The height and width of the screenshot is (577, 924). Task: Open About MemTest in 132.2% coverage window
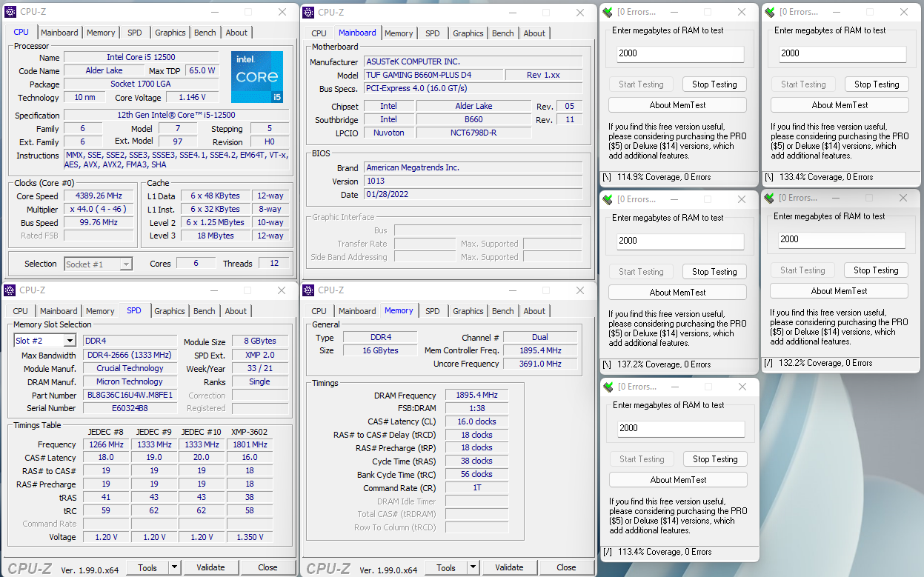[x=839, y=291]
